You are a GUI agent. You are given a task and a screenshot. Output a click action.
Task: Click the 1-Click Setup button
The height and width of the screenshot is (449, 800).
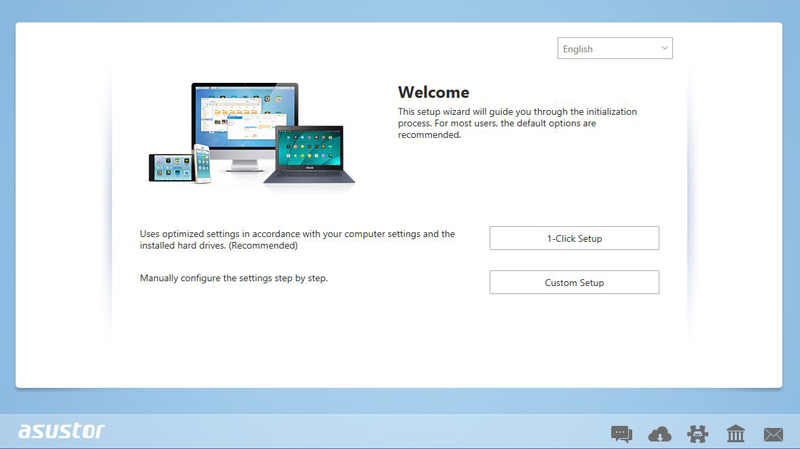tap(574, 238)
